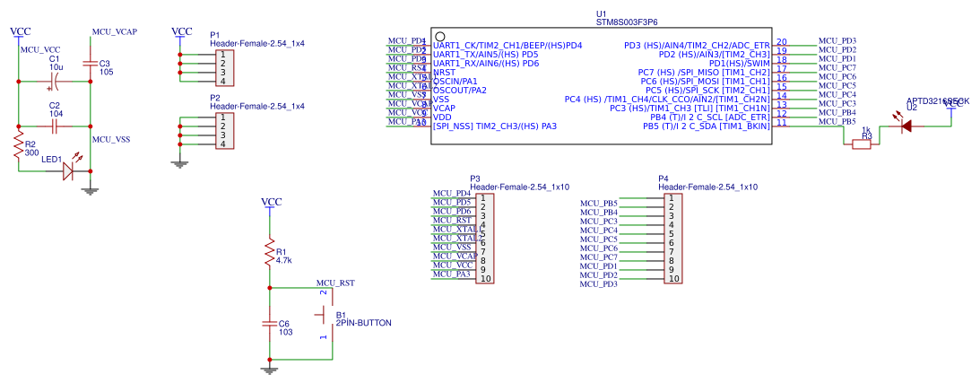Click the PD1(HS)/SWIM pin name in U1

[x=740, y=64]
